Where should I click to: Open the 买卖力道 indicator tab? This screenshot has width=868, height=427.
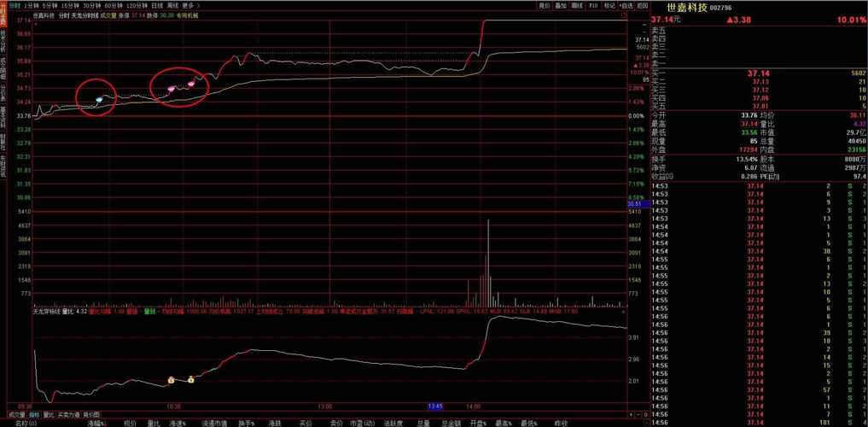68,414
